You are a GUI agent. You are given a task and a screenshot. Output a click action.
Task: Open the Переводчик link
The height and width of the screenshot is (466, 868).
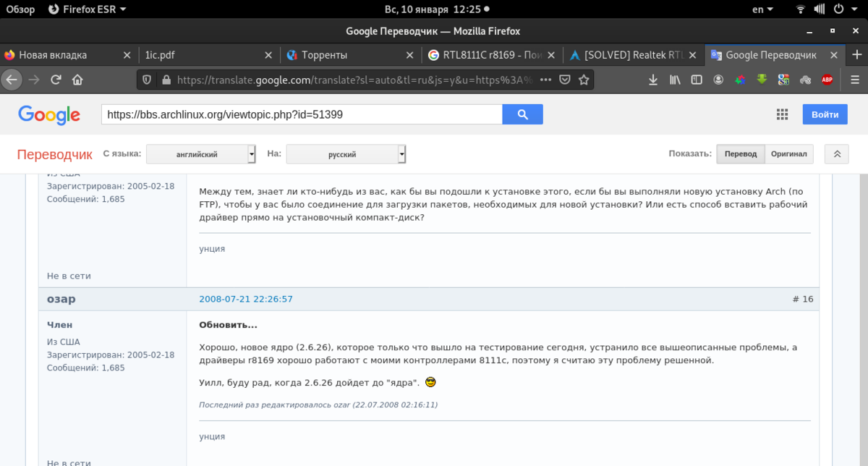[x=55, y=154]
